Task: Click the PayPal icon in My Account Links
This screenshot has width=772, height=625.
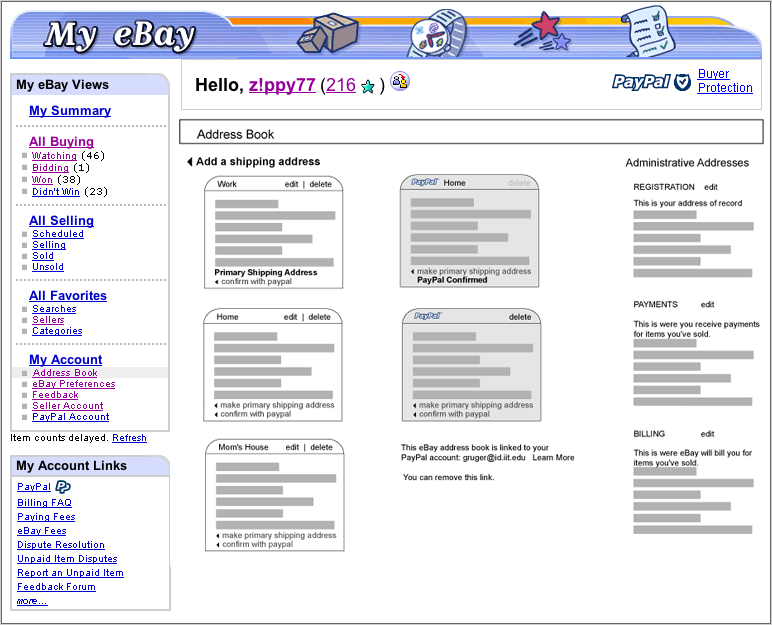Action: click(63, 487)
